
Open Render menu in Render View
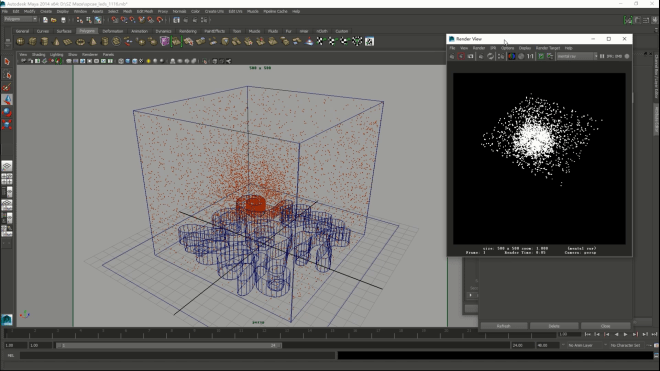point(479,48)
